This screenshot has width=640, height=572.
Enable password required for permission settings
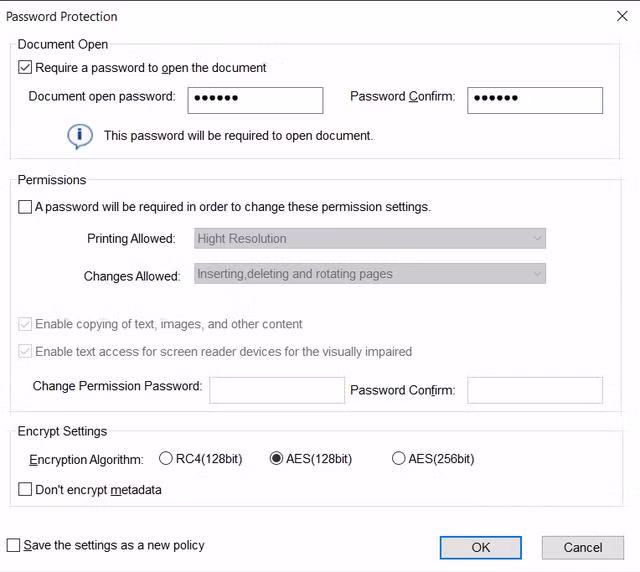(x=25, y=207)
